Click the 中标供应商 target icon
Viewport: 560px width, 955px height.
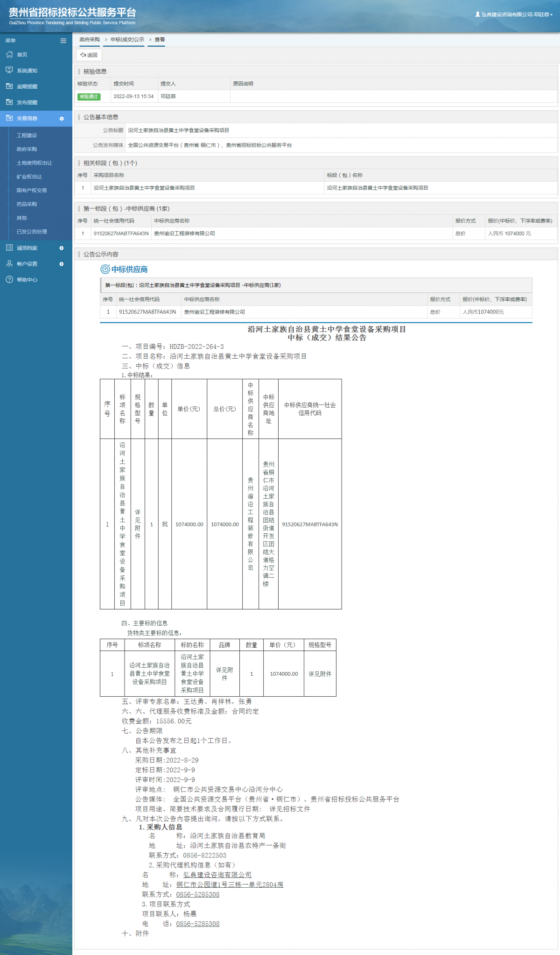pos(105,269)
